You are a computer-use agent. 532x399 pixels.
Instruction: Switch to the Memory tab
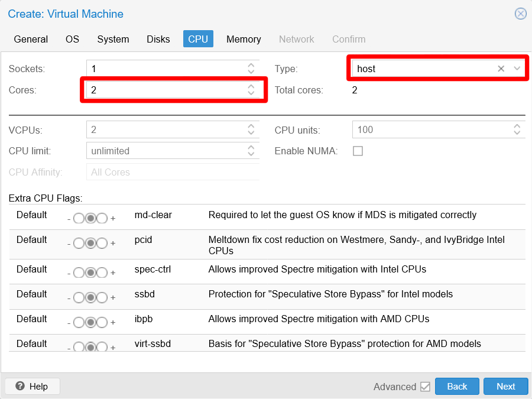tap(244, 39)
